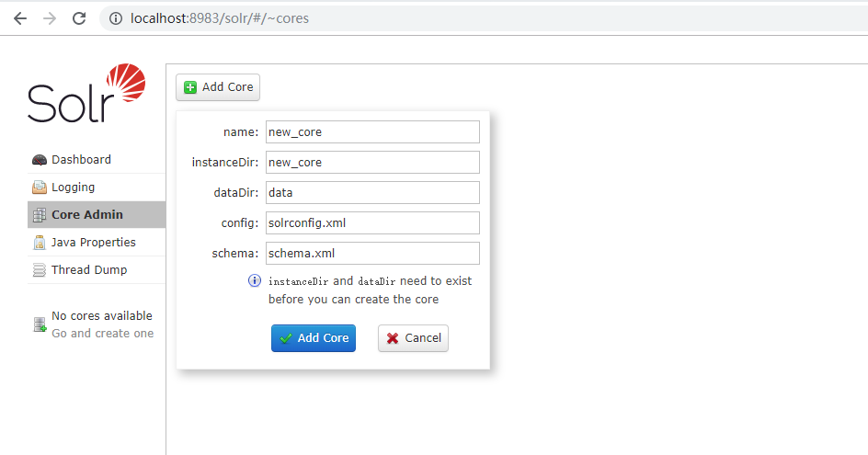Click the Logging inbox icon

40,188
